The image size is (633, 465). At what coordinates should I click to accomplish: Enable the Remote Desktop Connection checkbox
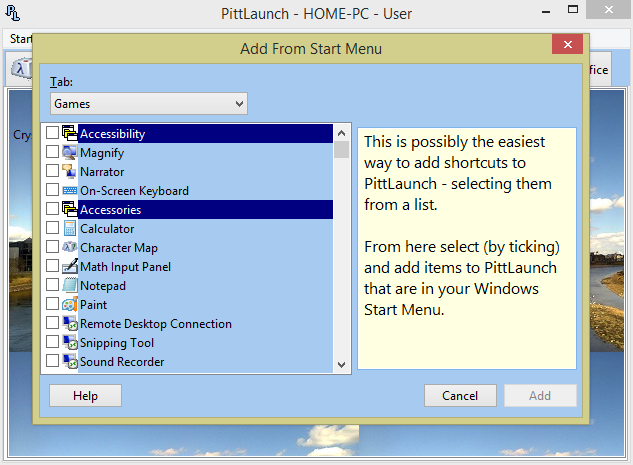[52, 324]
